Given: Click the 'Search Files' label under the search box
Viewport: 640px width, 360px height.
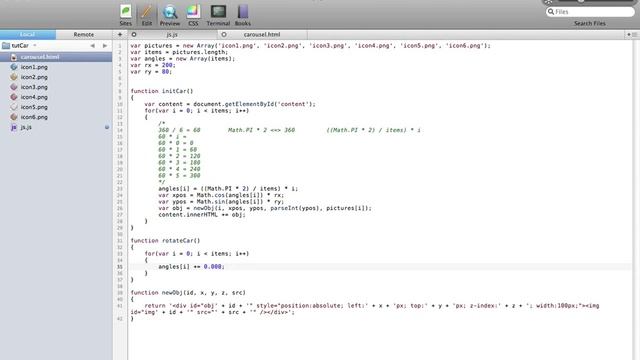Looking at the screenshot, I should pos(590,23).
